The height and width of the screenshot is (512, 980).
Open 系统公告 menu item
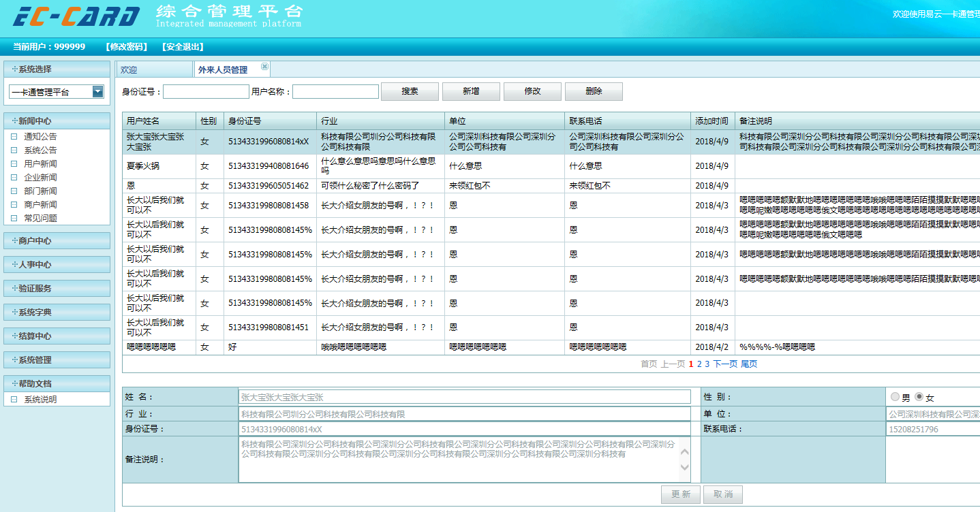pos(41,150)
